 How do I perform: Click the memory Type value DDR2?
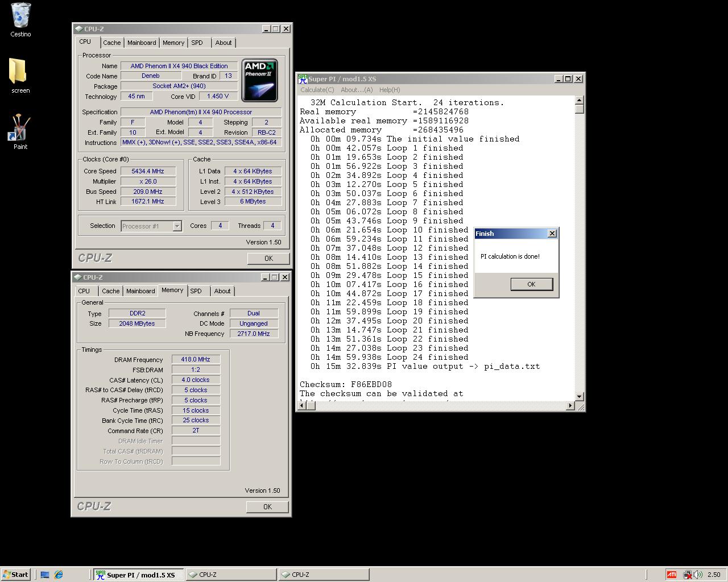tap(137, 313)
